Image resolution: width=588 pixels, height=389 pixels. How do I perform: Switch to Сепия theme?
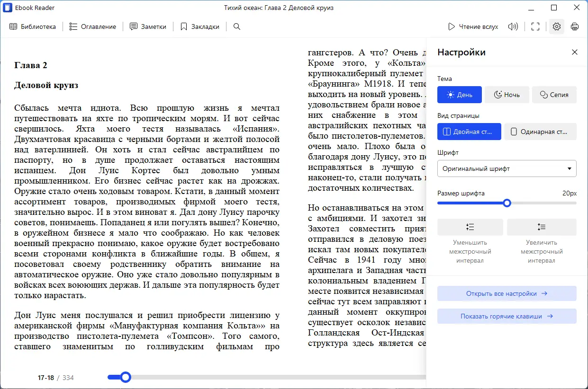coord(554,95)
